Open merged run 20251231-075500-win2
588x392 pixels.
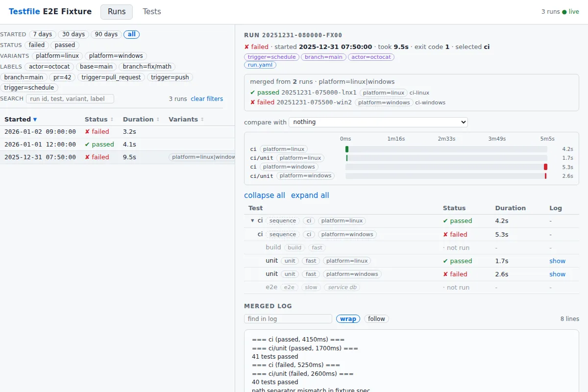click(x=314, y=102)
